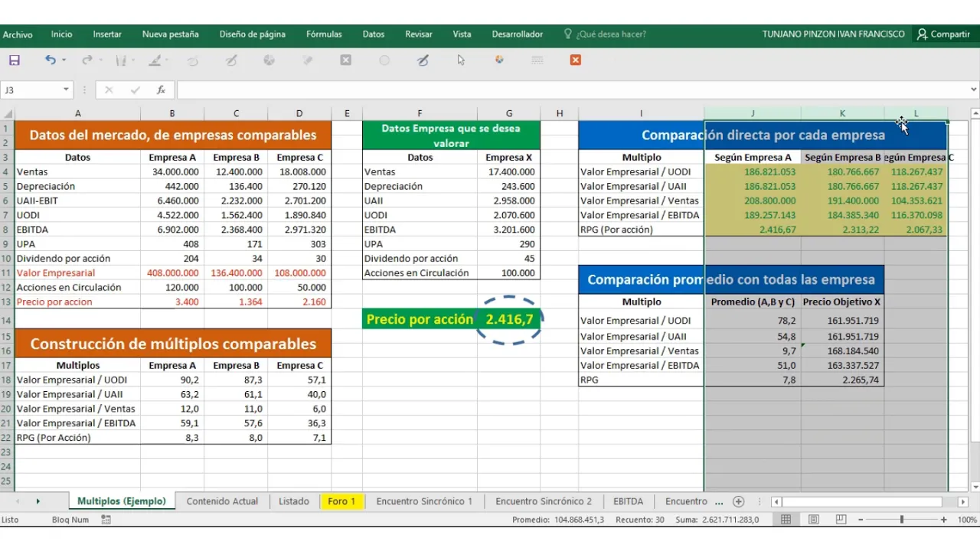
Task: Switch to the Encuentro Sincrónico 2 sheet
Action: (x=544, y=501)
